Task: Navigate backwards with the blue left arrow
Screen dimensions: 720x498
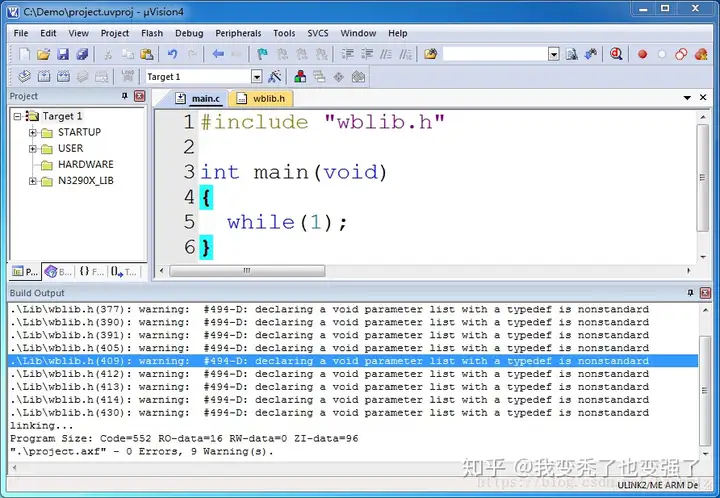Action: tap(218, 54)
